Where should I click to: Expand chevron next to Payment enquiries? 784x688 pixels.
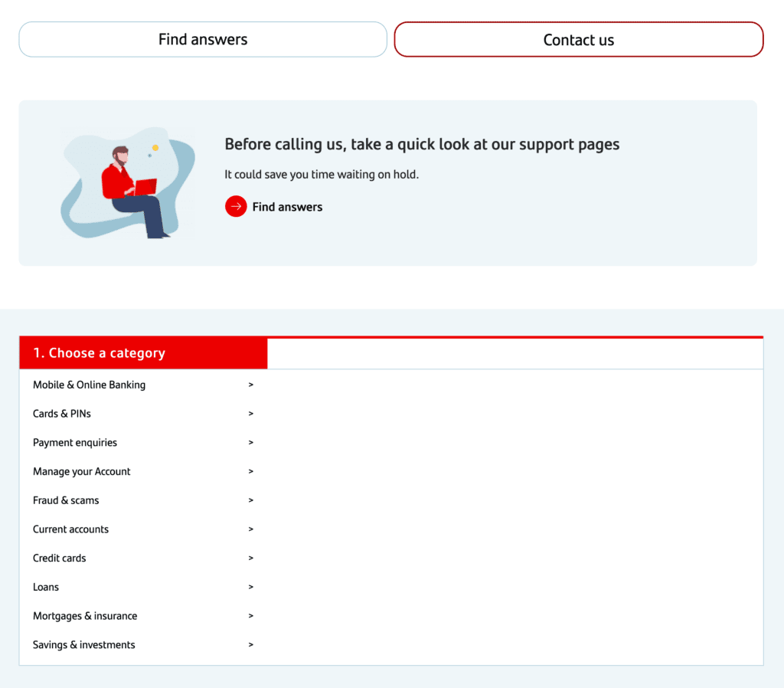[251, 443]
